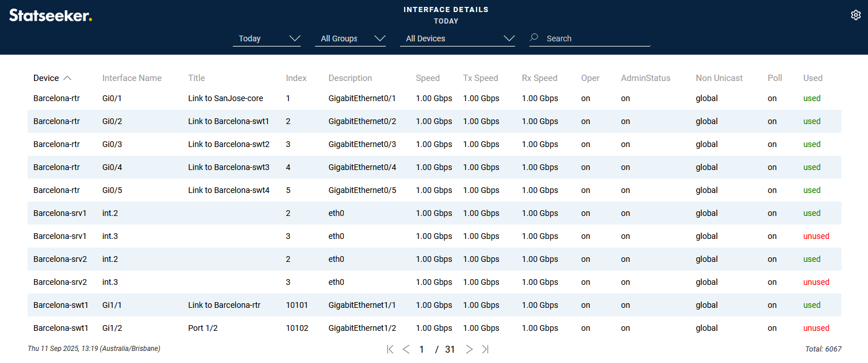This screenshot has width=868, height=363.
Task: Click the search magnifier icon
Action: point(534,38)
